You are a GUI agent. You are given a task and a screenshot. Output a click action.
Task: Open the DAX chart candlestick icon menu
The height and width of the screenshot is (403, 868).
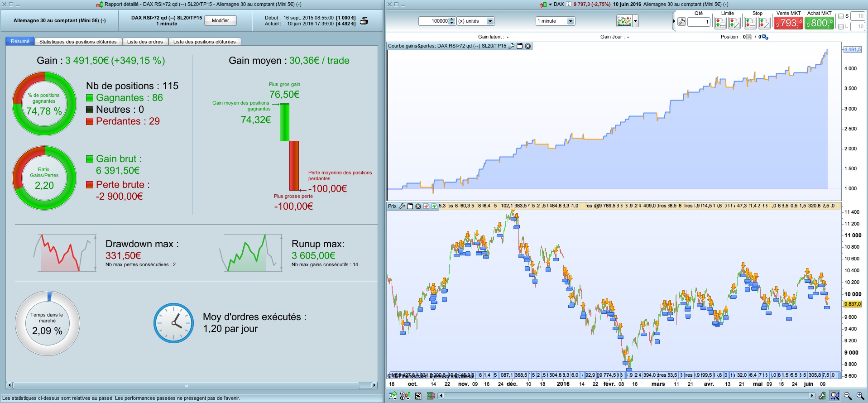pos(543,5)
